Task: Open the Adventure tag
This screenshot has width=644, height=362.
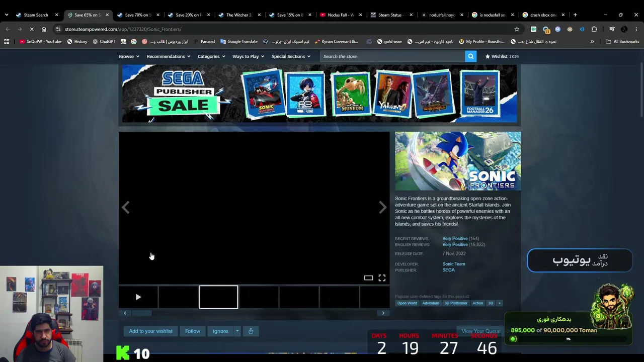Action: click(x=431, y=303)
